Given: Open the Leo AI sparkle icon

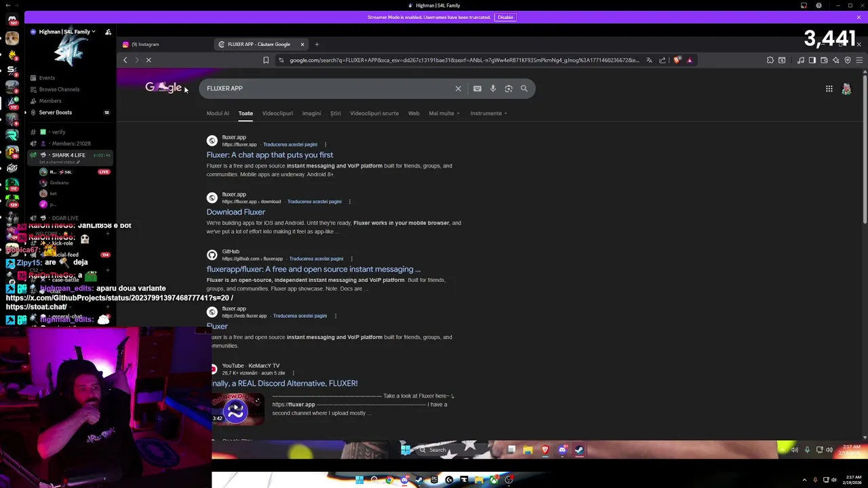Looking at the screenshot, I should tap(835, 60).
